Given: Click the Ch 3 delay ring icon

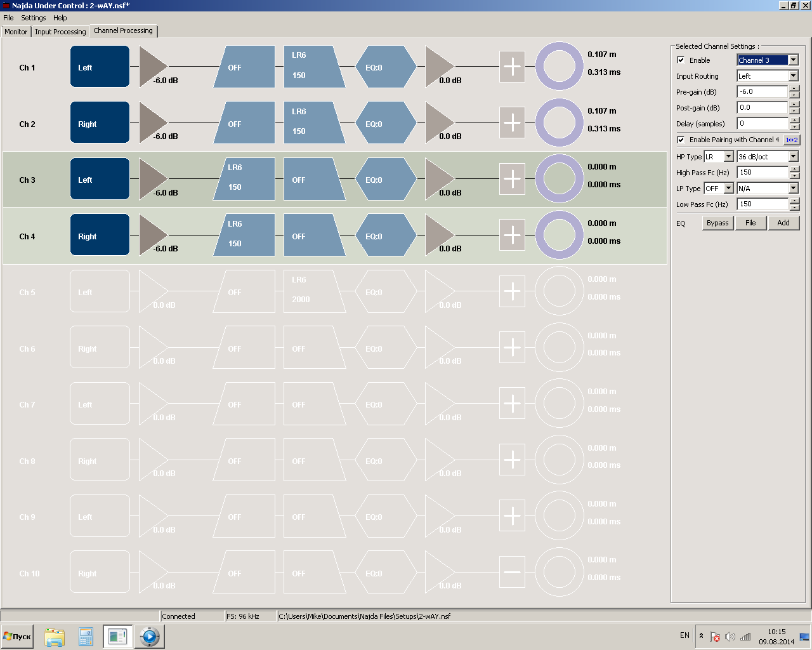Looking at the screenshot, I should point(560,179).
